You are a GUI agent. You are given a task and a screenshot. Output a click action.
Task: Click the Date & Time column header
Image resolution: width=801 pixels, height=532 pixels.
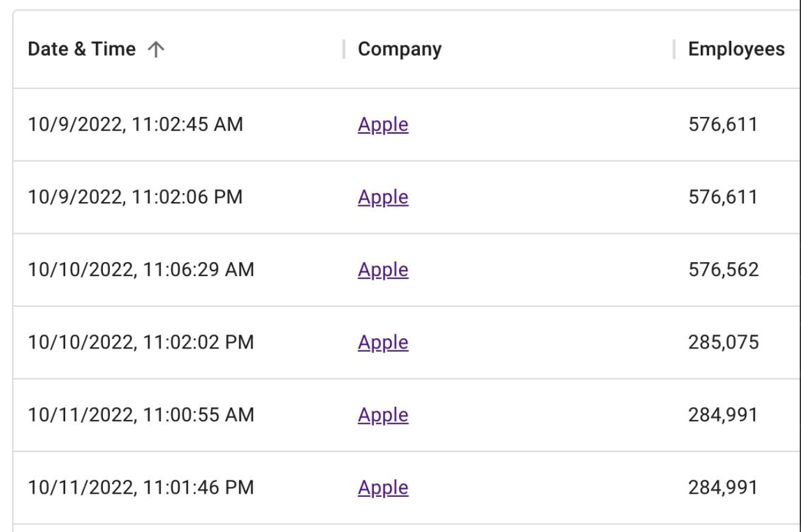81,49
